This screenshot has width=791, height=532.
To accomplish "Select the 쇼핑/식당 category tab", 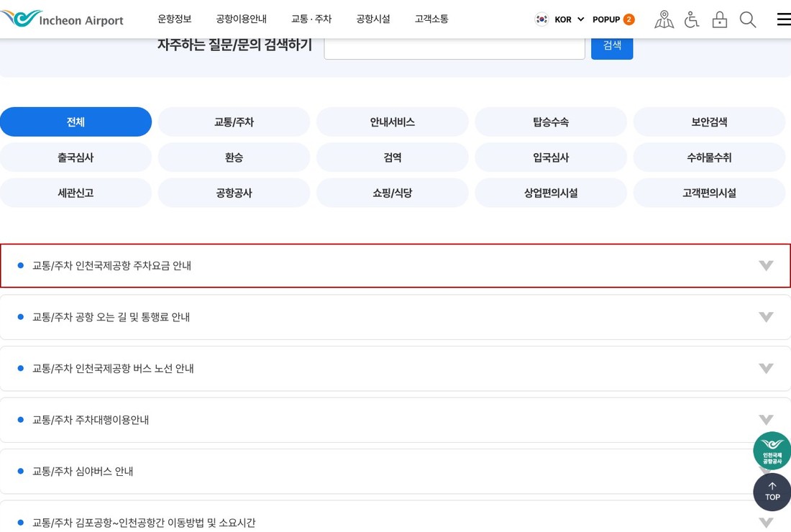I will [393, 193].
